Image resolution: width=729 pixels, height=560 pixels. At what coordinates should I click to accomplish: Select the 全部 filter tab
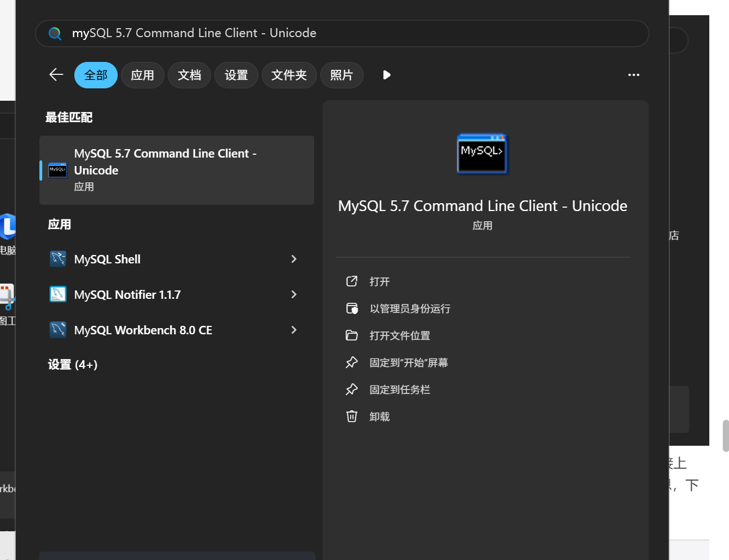pyautogui.click(x=96, y=75)
